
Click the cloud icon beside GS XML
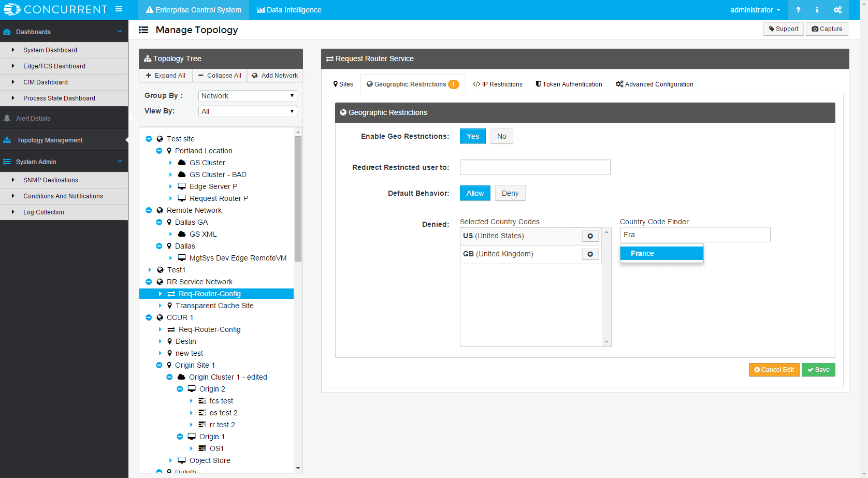click(x=182, y=234)
